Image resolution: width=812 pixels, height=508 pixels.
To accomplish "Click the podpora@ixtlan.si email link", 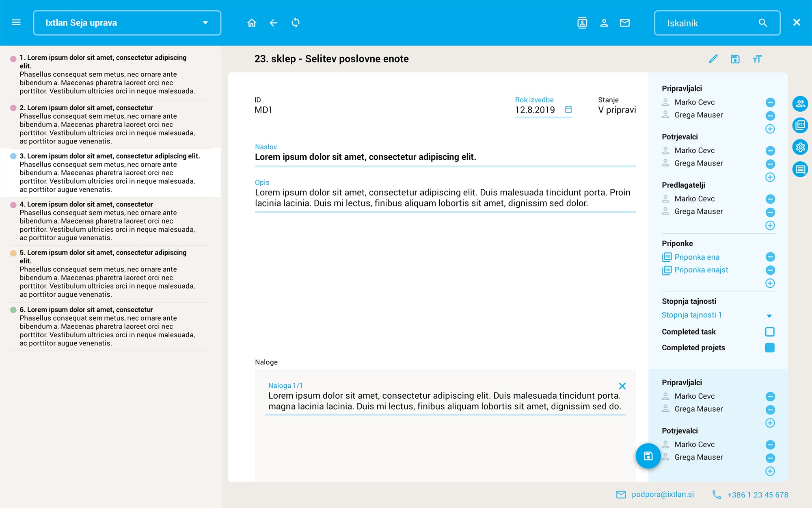I will pos(663,494).
